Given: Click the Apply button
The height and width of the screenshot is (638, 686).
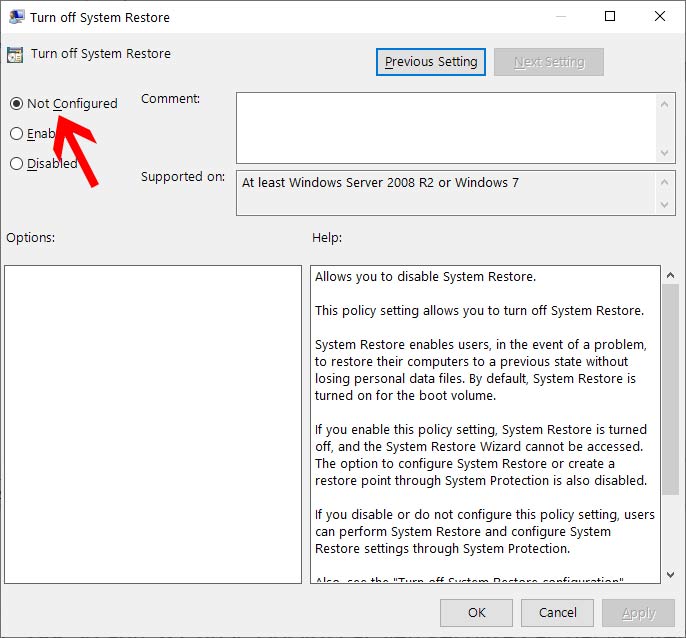Looking at the screenshot, I should click(638, 613).
